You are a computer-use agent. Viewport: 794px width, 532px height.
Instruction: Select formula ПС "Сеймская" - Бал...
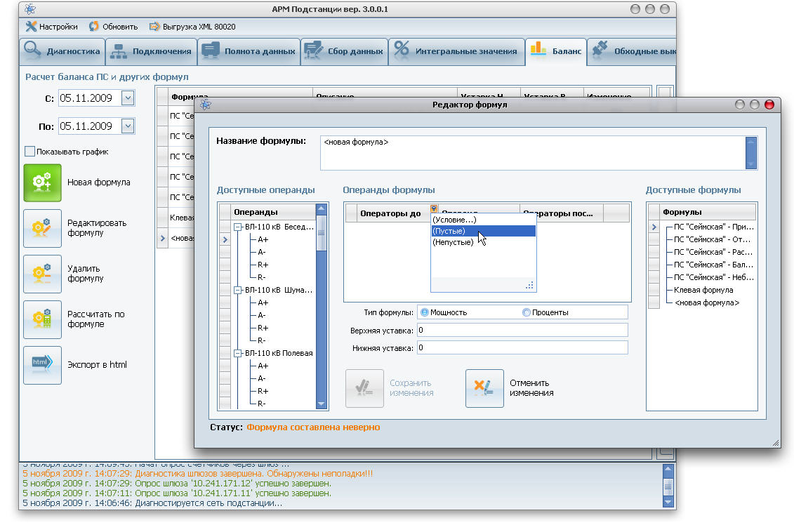[713, 265]
